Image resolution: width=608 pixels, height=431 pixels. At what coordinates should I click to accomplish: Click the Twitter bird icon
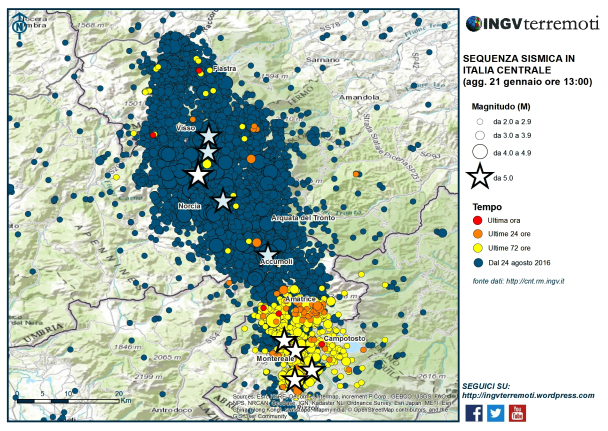(x=496, y=413)
